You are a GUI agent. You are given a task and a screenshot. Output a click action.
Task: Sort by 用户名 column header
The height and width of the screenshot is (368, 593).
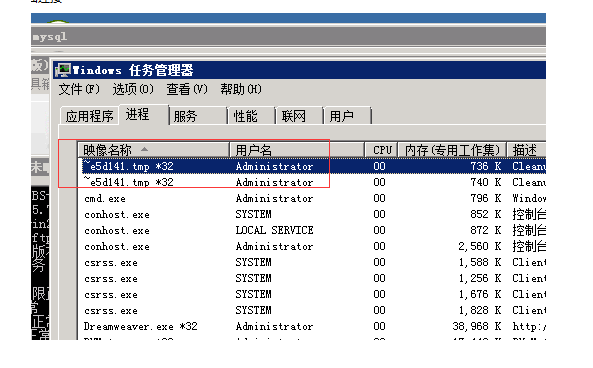click(297, 150)
